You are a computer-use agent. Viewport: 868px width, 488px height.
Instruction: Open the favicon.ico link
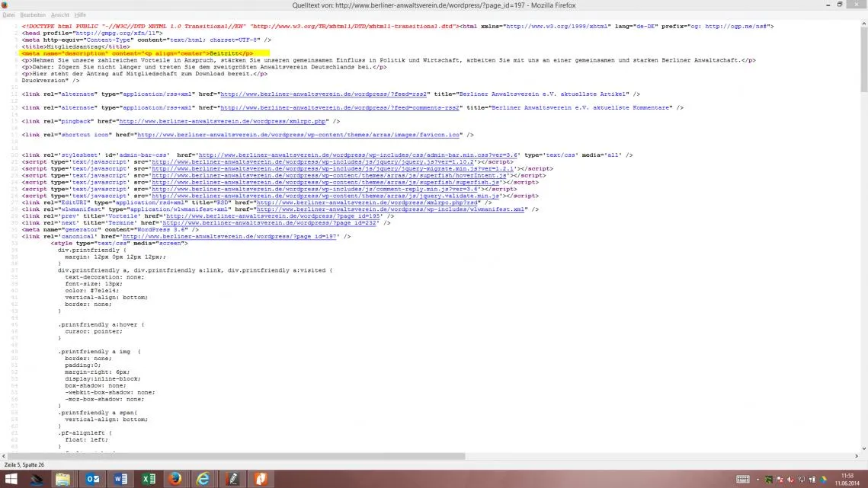[299, 135]
